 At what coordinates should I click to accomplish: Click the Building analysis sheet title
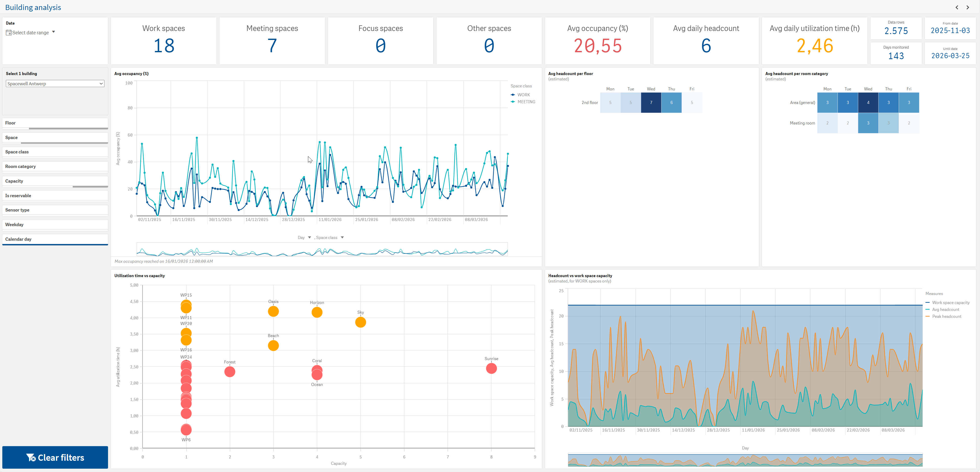tap(33, 7)
